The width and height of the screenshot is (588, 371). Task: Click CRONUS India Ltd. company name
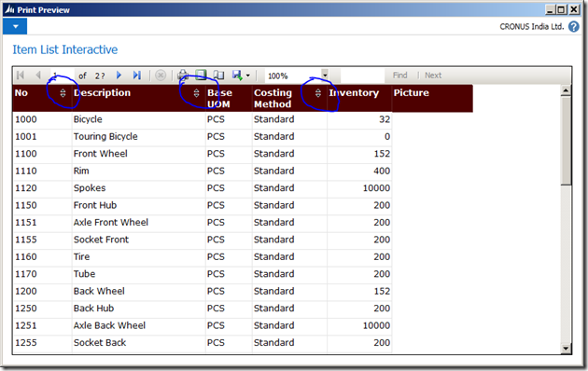[531, 27]
